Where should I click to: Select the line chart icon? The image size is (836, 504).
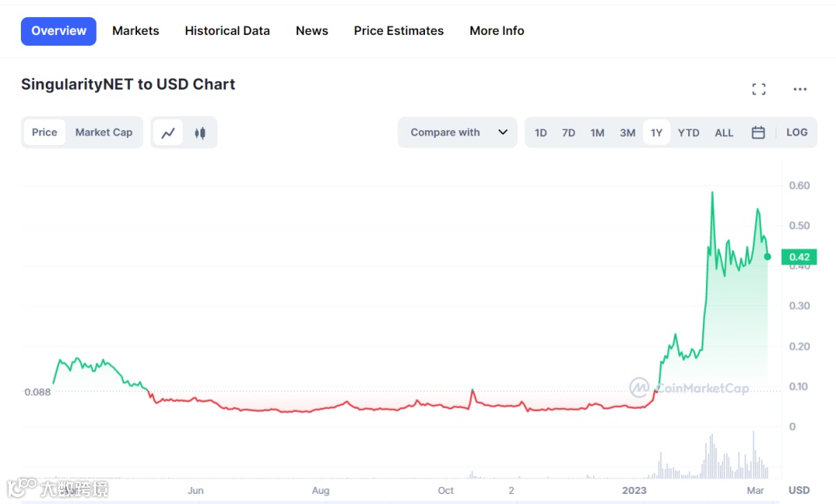(x=169, y=132)
